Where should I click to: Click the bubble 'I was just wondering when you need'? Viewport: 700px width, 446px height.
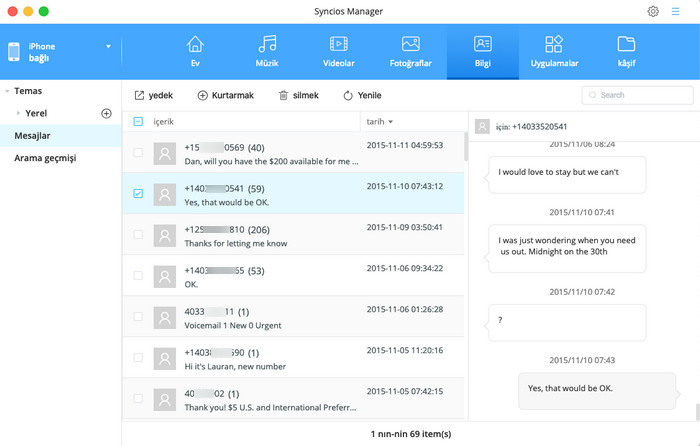point(567,249)
